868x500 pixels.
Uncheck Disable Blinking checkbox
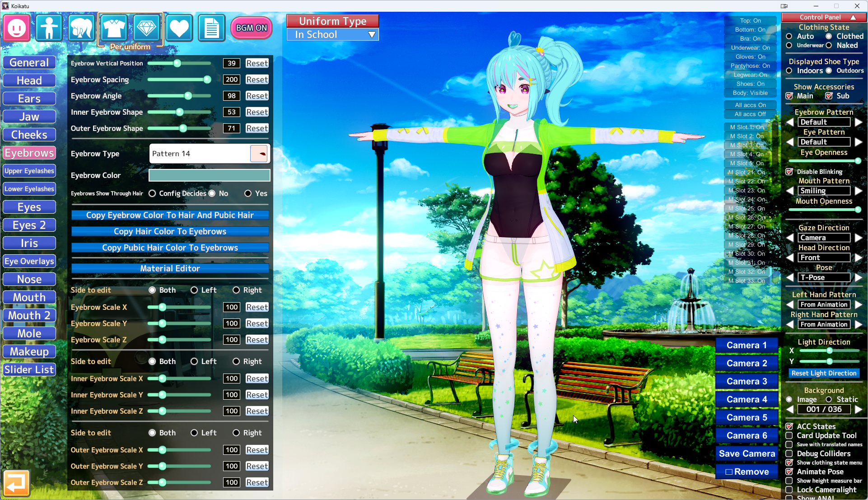[789, 172]
